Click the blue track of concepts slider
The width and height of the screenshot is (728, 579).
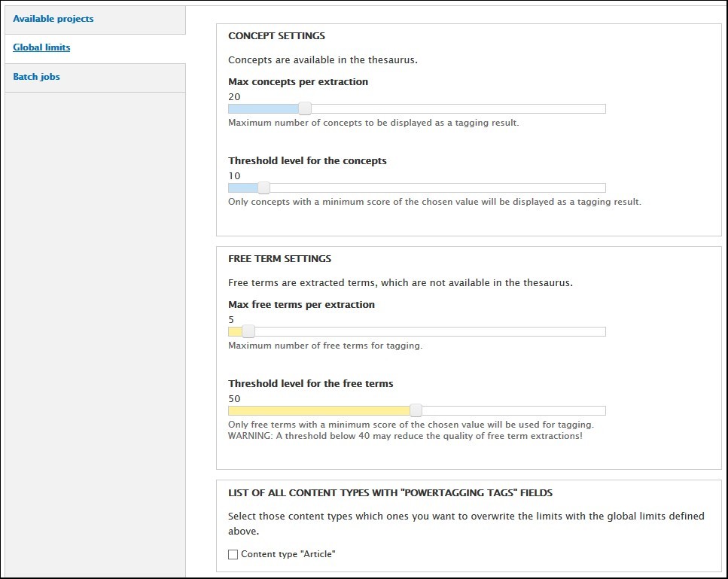[x=263, y=108]
